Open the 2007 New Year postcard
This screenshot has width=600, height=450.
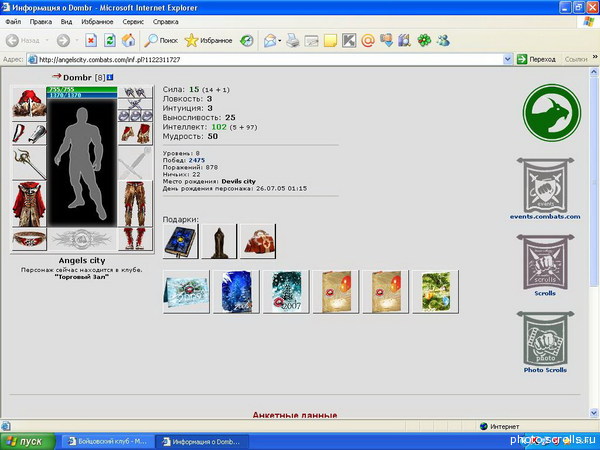pos(286,292)
